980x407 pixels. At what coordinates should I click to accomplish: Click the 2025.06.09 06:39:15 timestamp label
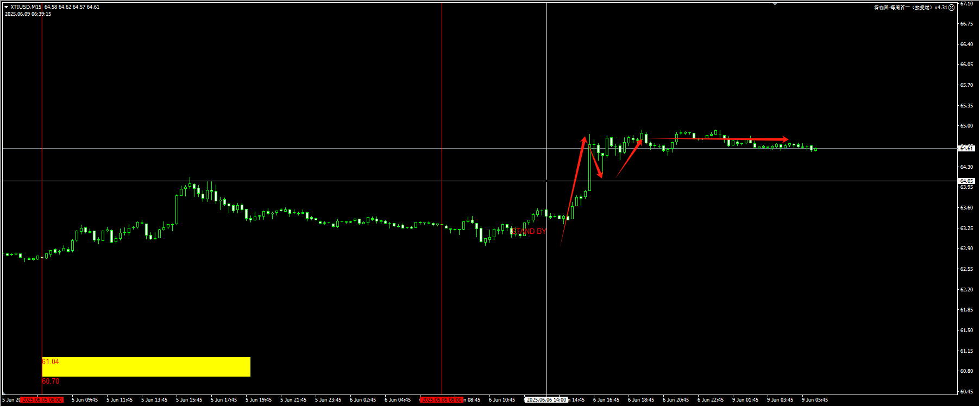coord(28,14)
